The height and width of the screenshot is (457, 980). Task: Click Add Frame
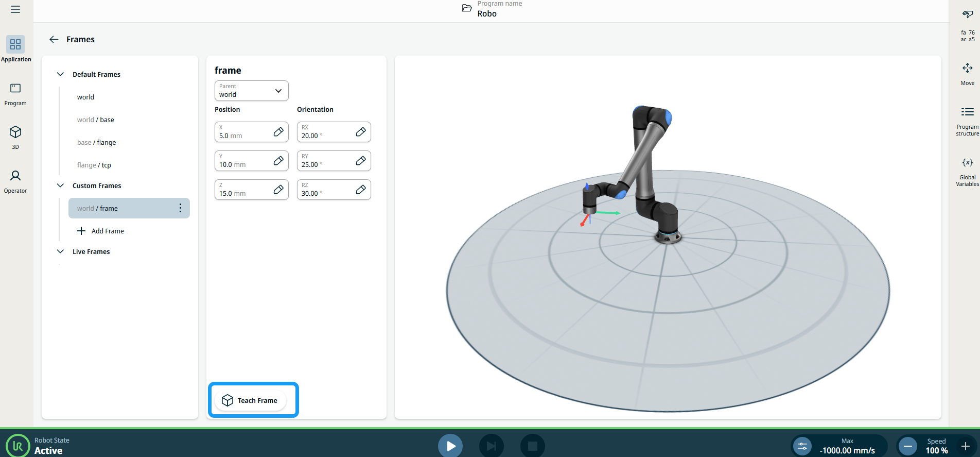(x=101, y=231)
